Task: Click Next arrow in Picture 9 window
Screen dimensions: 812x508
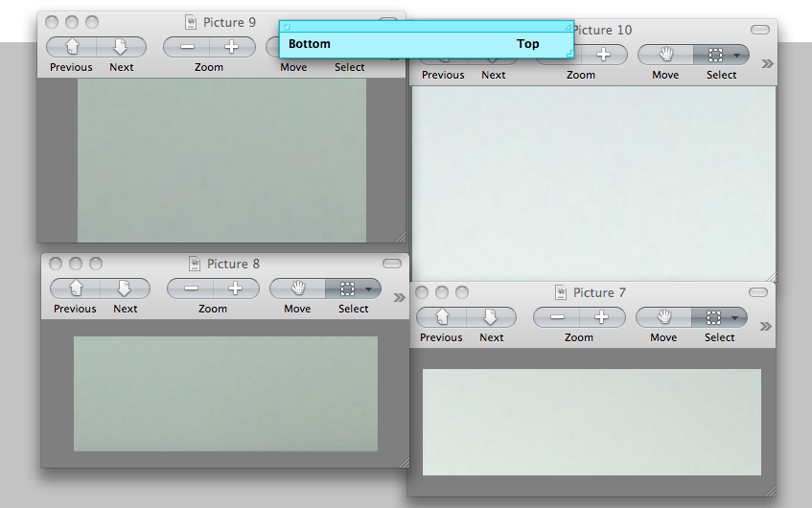Action: point(121,47)
